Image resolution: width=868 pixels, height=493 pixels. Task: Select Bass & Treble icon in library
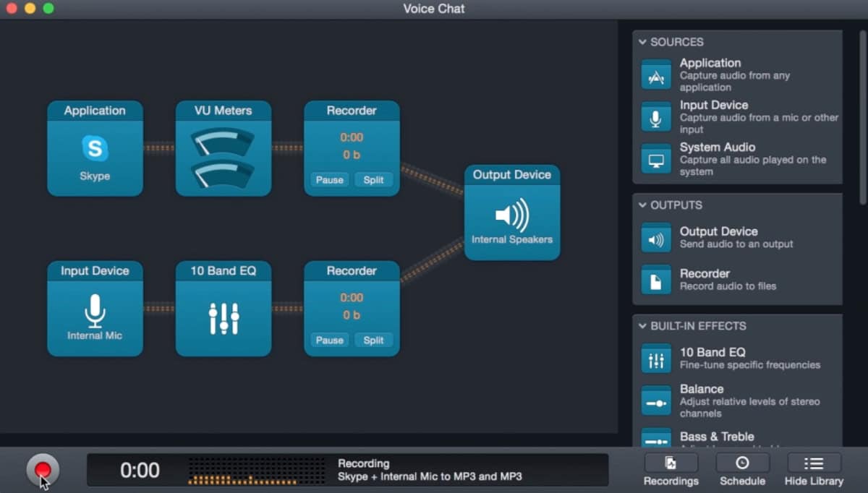click(x=656, y=438)
